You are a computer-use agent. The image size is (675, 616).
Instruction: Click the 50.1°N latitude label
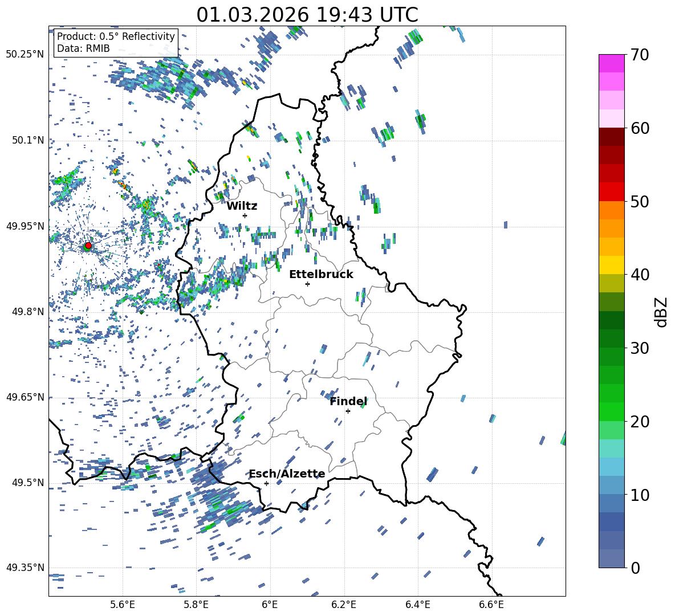point(28,140)
